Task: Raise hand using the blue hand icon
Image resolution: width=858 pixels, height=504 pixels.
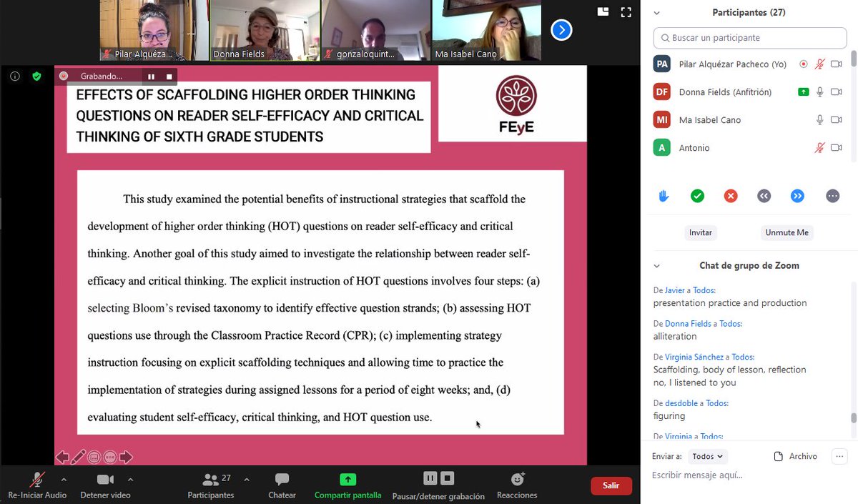Action: (663, 195)
